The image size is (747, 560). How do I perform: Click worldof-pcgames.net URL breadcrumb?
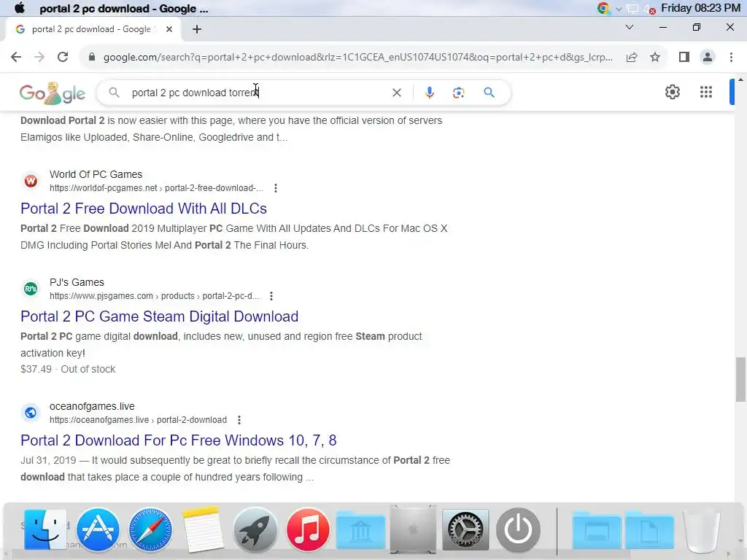156,188
